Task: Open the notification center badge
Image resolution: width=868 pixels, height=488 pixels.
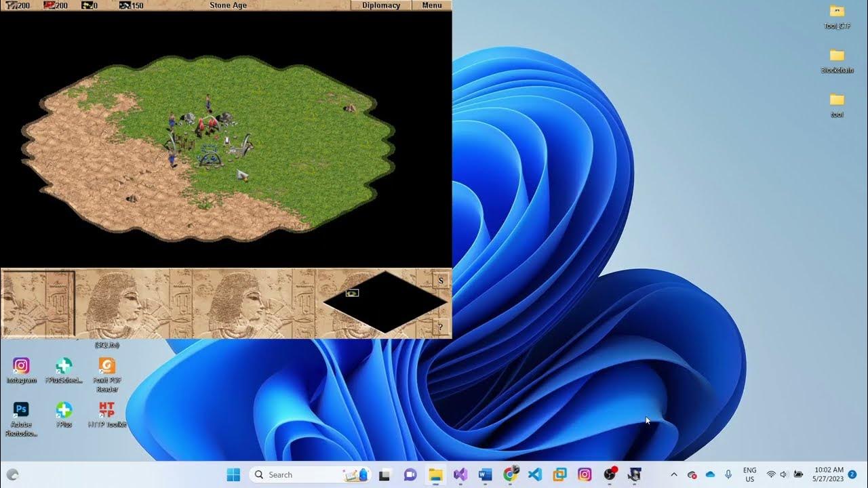Action: point(852,474)
